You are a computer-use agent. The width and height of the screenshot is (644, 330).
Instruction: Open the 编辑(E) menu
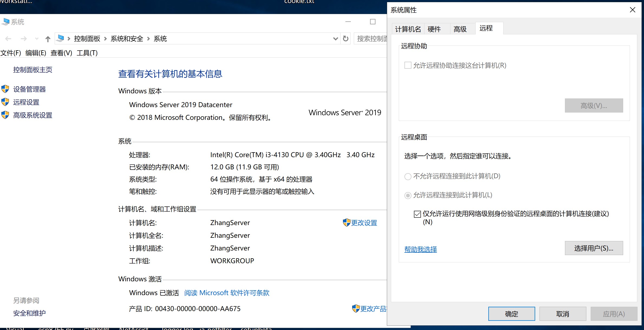point(36,53)
